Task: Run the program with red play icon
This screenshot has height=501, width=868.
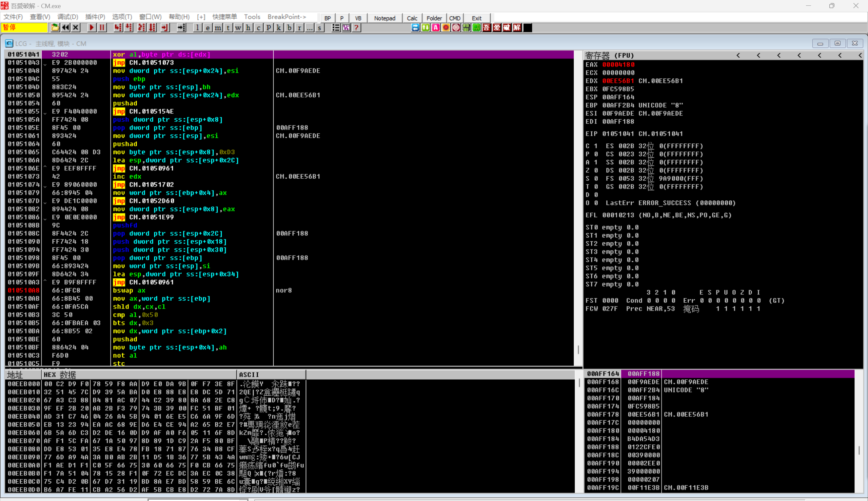Action: point(92,27)
